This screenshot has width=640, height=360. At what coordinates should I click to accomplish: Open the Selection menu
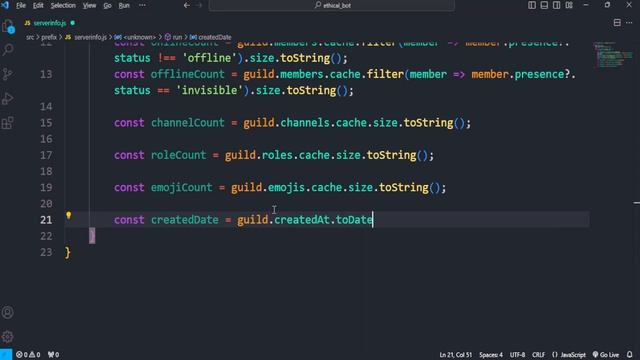click(63, 5)
